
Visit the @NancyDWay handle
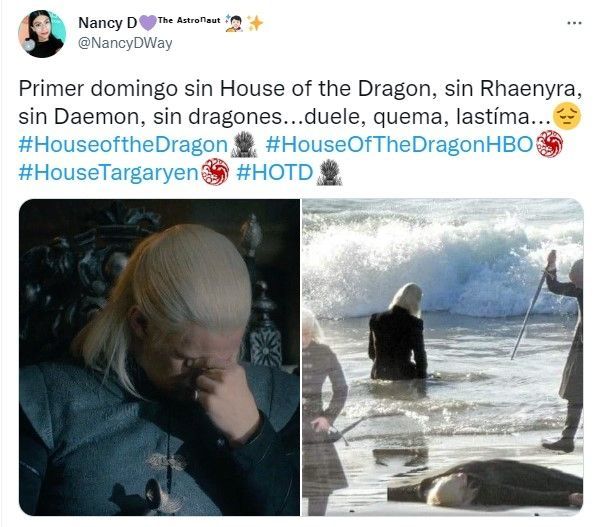pyautogui.click(x=125, y=43)
